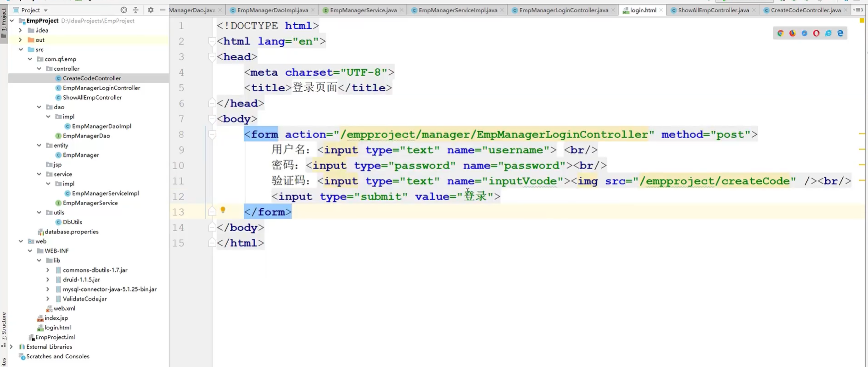The image size is (868, 367).
Task: Collapse the controller package
Action: 39,69
